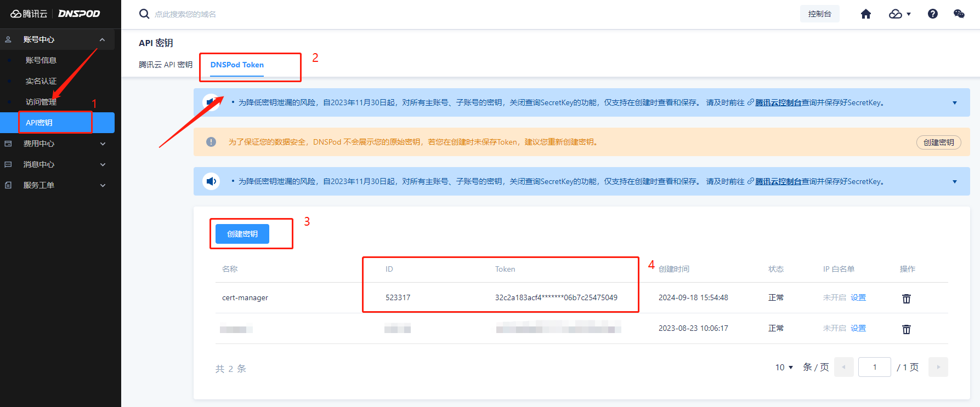
Task: Click the page number input field
Action: point(875,367)
